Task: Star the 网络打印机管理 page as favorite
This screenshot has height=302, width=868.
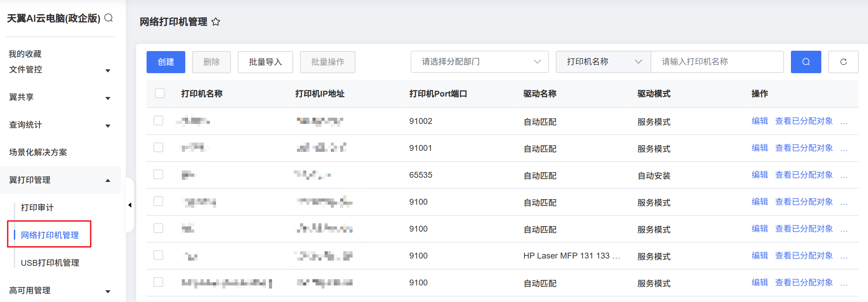Action: coord(216,22)
